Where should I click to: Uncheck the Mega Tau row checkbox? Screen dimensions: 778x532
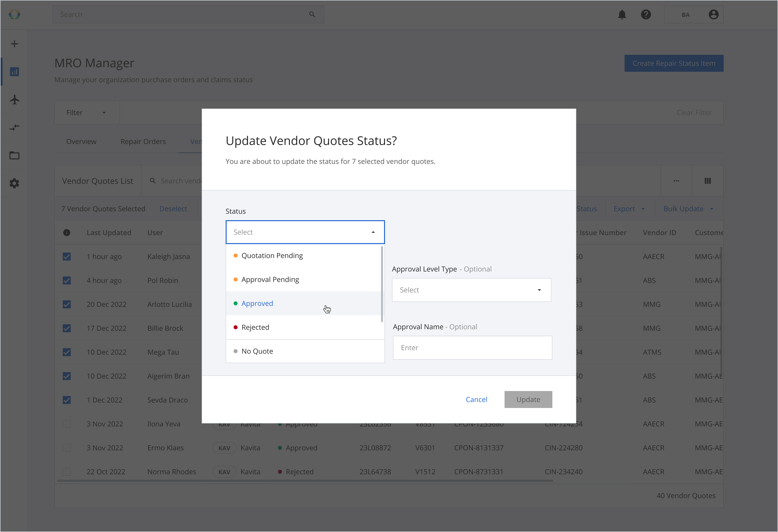pyautogui.click(x=67, y=352)
